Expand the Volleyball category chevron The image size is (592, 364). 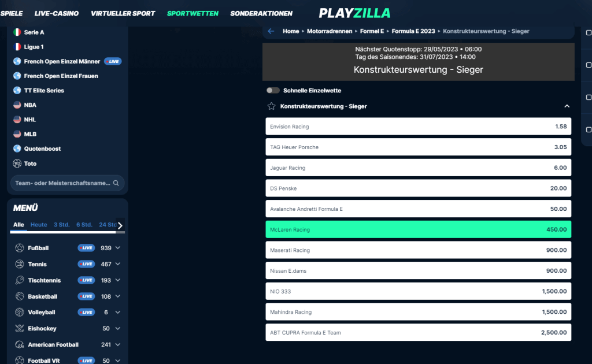[118, 313]
